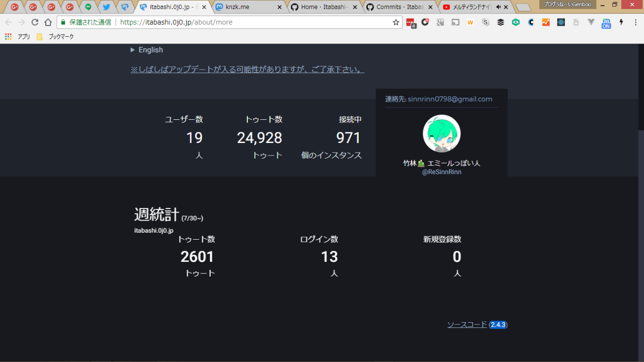Click the lightning bolt extension icon
The height and width of the screenshot is (362, 644).
tap(621, 22)
